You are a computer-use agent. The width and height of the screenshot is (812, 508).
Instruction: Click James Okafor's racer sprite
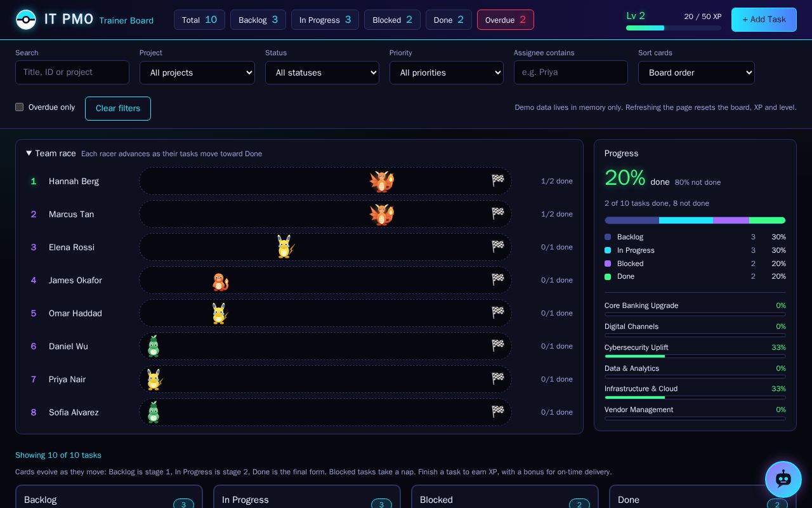(220, 281)
